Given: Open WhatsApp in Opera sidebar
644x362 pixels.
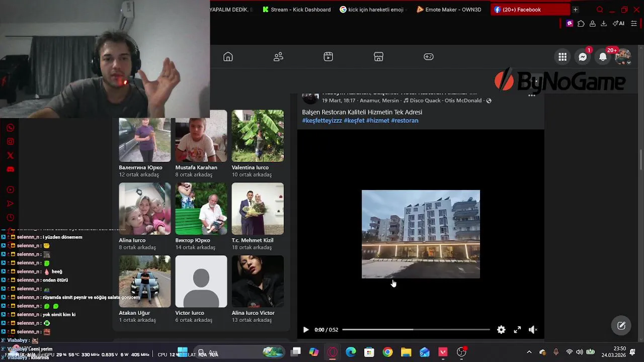Looking at the screenshot, I should tap(10, 128).
